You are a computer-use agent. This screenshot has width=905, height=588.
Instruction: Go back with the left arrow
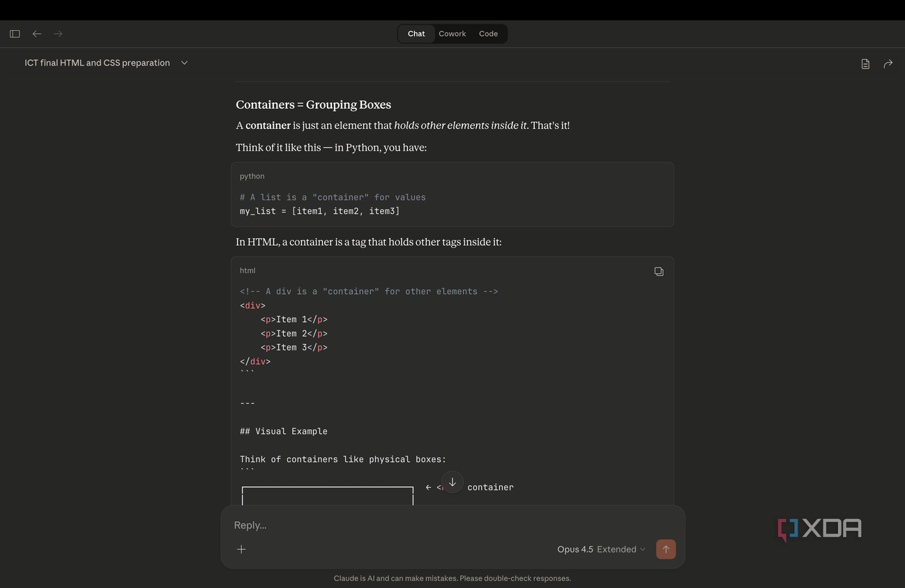[37, 33]
